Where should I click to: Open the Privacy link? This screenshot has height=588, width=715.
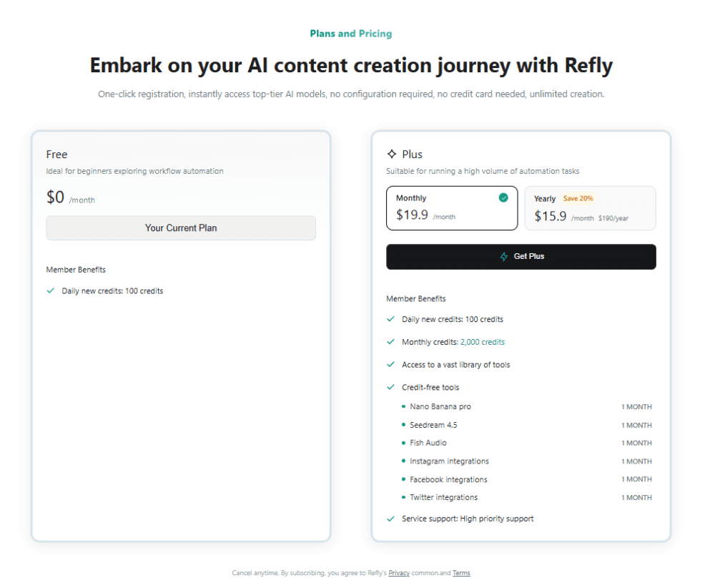coord(399,573)
